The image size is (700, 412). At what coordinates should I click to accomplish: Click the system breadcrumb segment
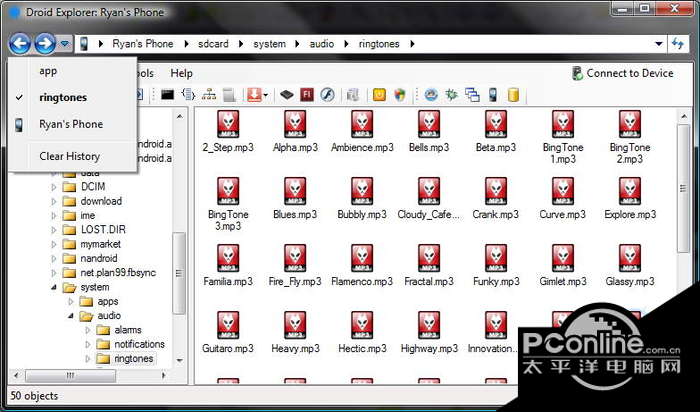[270, 44]
